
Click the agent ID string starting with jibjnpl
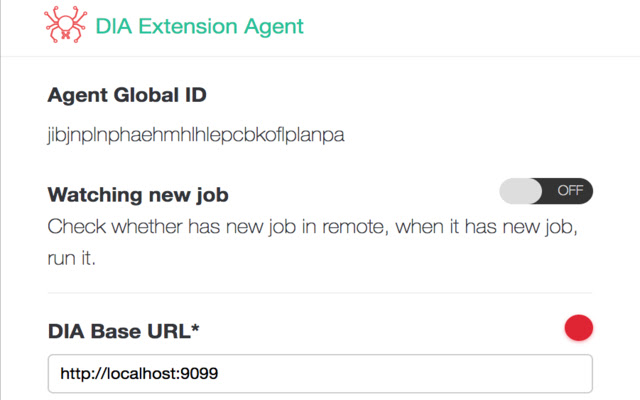196,135
